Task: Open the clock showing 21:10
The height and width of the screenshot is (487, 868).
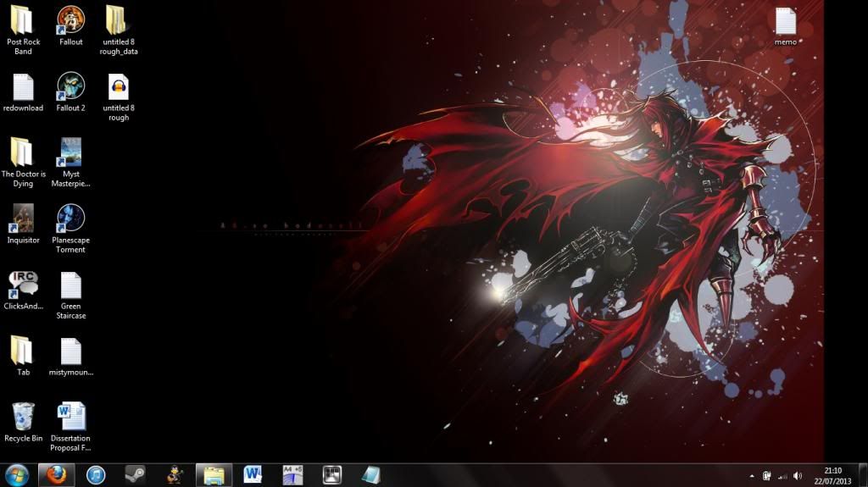Action: pos(832,476)
